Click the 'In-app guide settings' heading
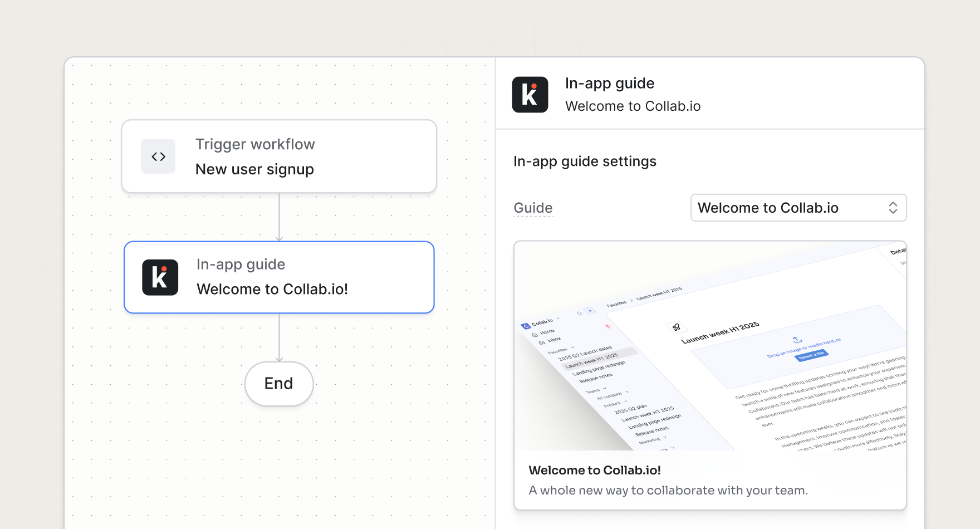 click(x=585, y=161)
